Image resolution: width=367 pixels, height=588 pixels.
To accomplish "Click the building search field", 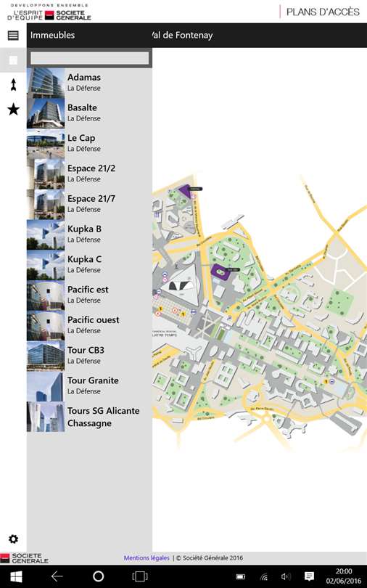I will point(89,58).
